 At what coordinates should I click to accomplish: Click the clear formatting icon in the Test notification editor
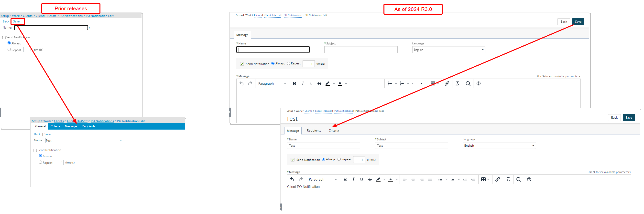(508, 179)
